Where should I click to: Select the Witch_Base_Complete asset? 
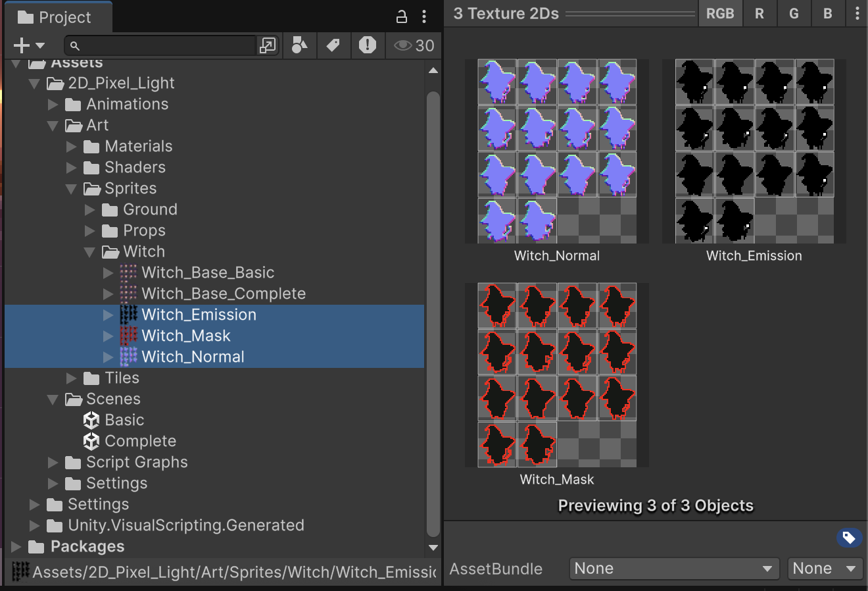point(223,294)
